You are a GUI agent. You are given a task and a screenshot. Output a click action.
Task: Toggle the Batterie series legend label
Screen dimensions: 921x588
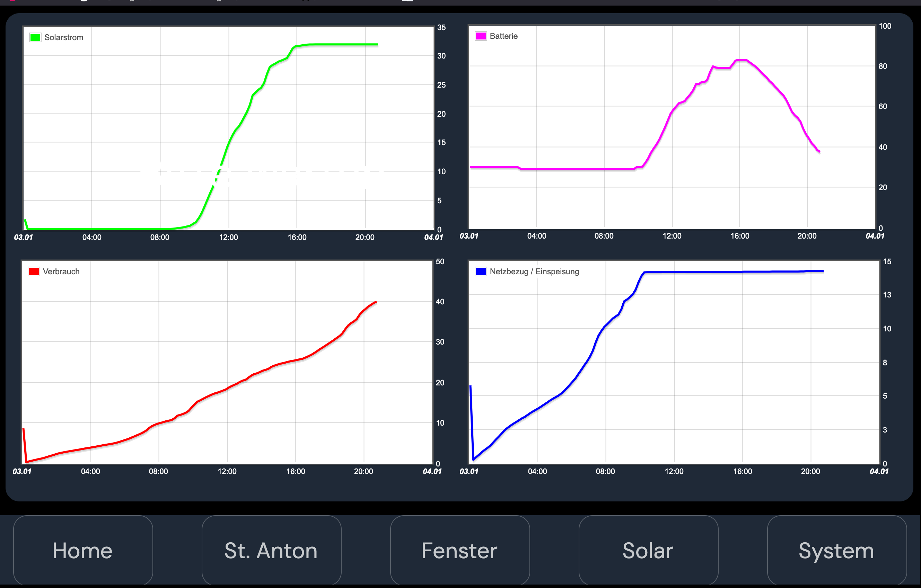[x=503, y=36]
